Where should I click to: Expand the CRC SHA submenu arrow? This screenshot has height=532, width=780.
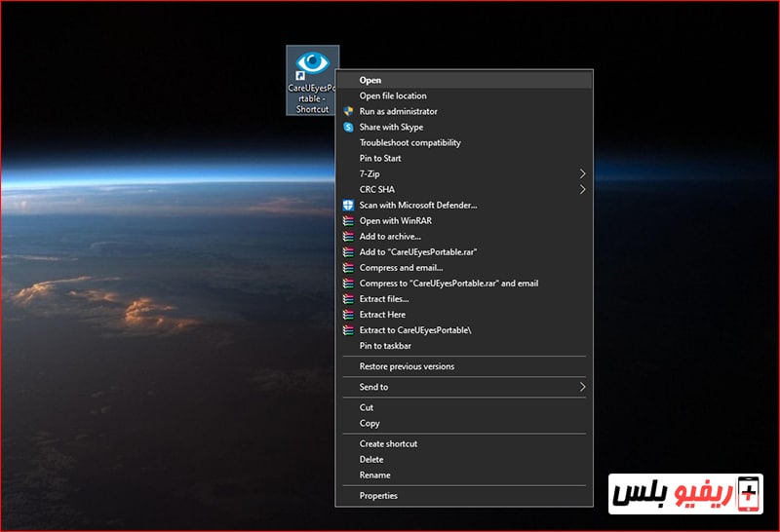pos(582,189)
